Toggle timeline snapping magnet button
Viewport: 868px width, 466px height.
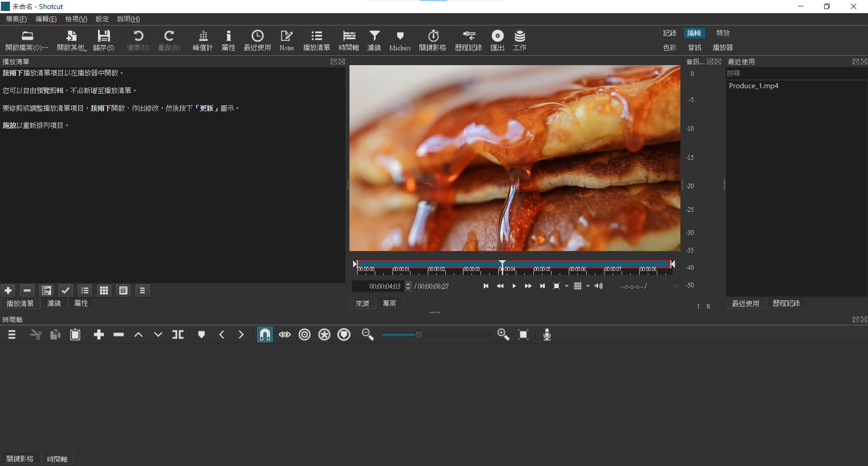coord(265,335)
